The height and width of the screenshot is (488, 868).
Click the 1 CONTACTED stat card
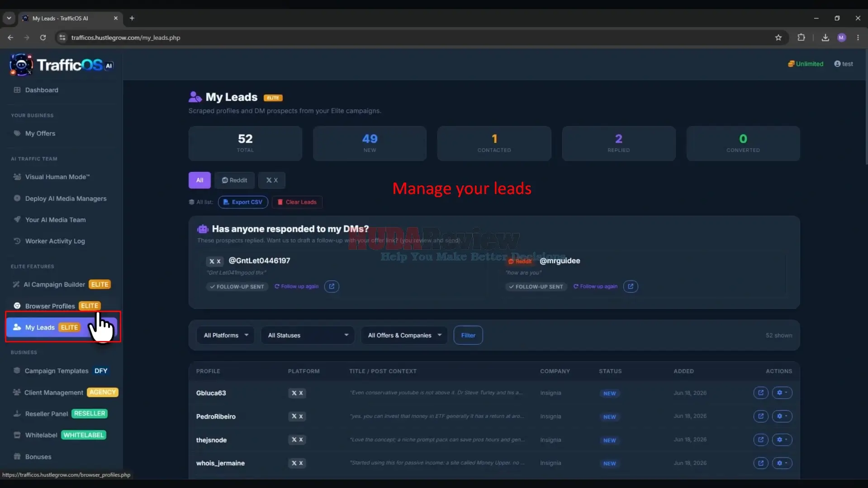click(494, 143)
